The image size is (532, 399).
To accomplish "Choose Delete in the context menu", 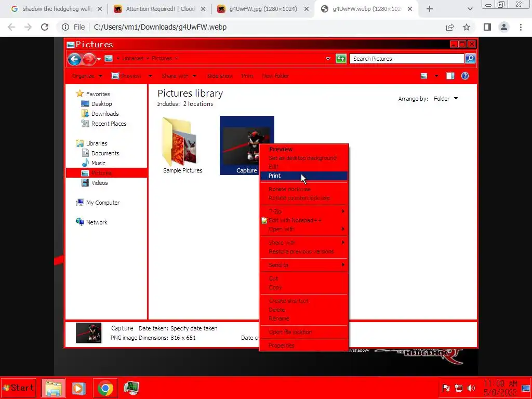I will click(303, 310).
